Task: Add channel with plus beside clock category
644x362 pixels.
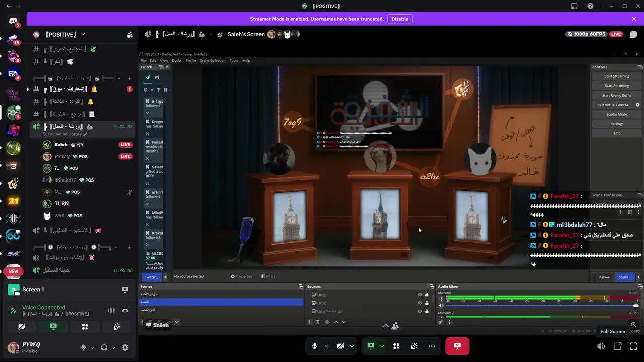Action: pos(129,247)
